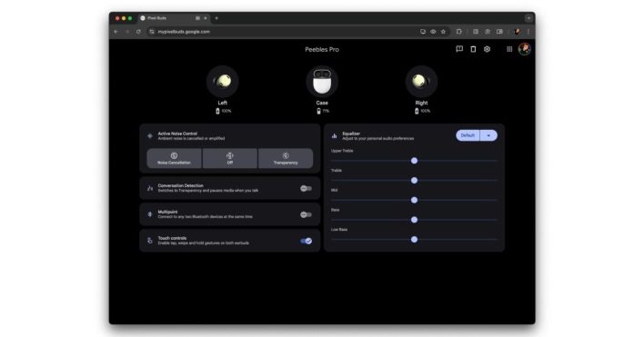
Task: Click the Active Noise Control icon
Action: pos(150,135)
